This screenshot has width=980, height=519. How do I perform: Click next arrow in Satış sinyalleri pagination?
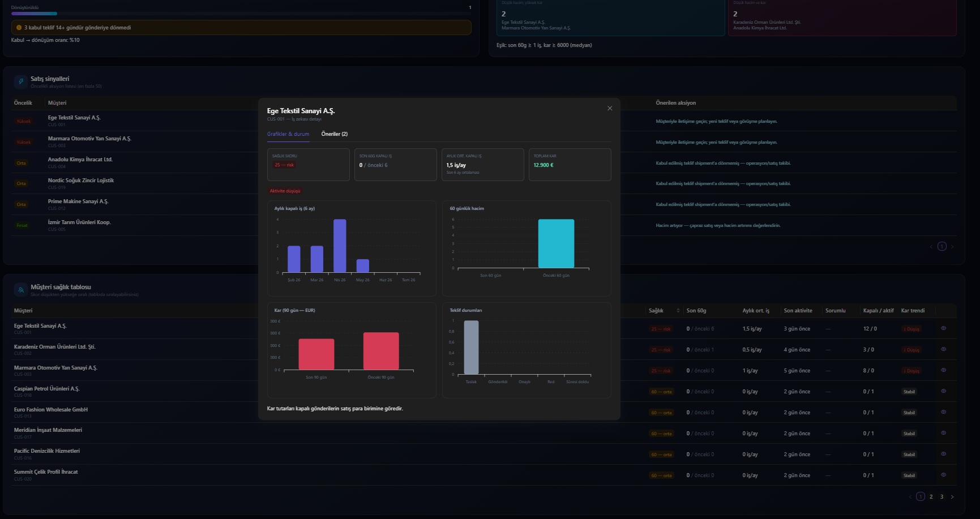[952, 247]
